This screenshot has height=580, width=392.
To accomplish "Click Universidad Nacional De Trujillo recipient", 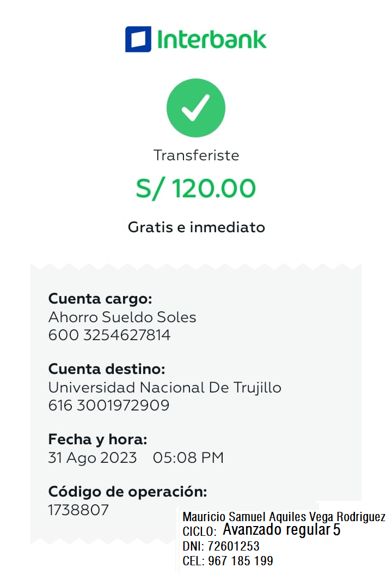I will [164, 388].
